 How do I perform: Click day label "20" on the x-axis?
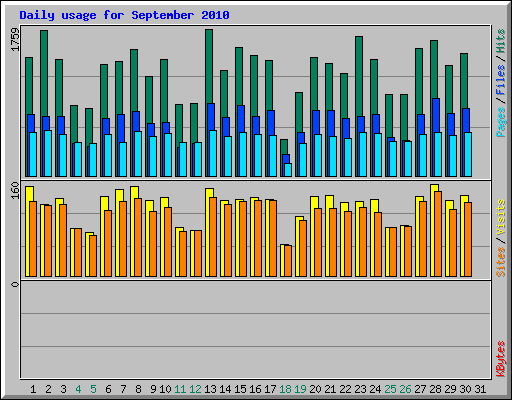coord(315,389)
